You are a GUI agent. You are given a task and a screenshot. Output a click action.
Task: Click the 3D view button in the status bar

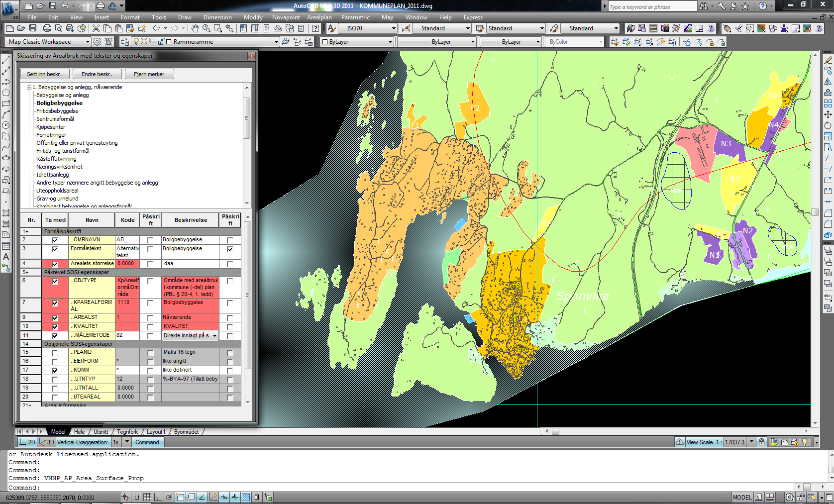pyautogui.click(x=47, y=442)
